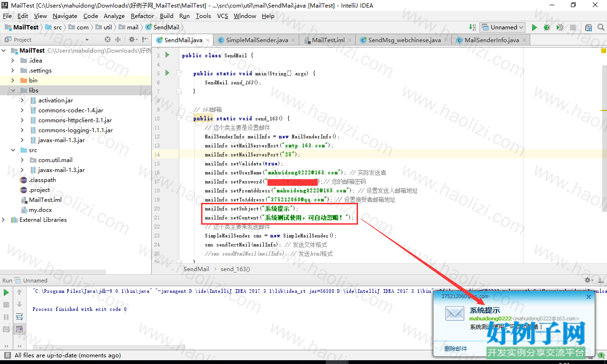Open the 系统提示 mail notification
Viewport: 607px width, 364px height.
tap(485, 310)
